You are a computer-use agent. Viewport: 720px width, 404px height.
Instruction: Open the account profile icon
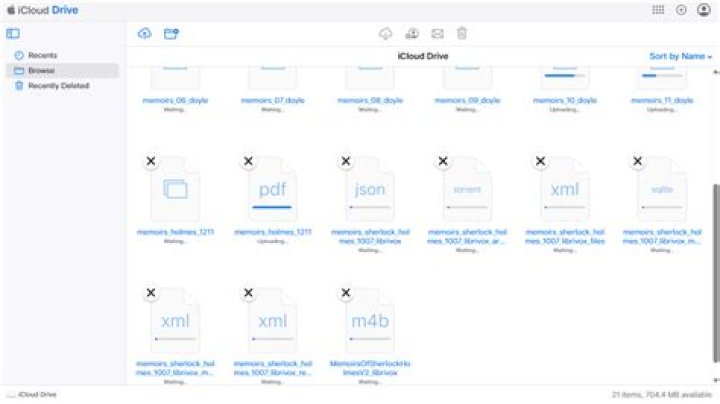[703, 10]
